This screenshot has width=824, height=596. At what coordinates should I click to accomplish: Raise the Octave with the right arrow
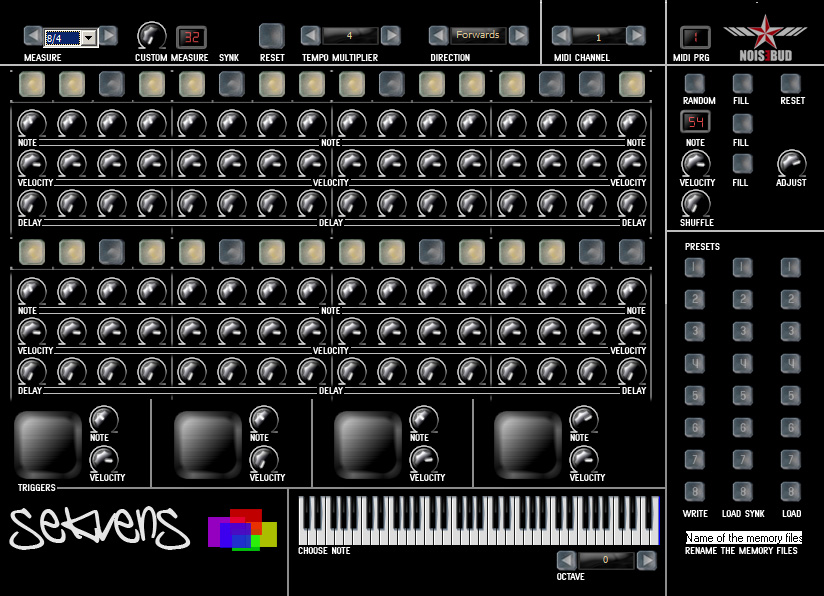646,560
